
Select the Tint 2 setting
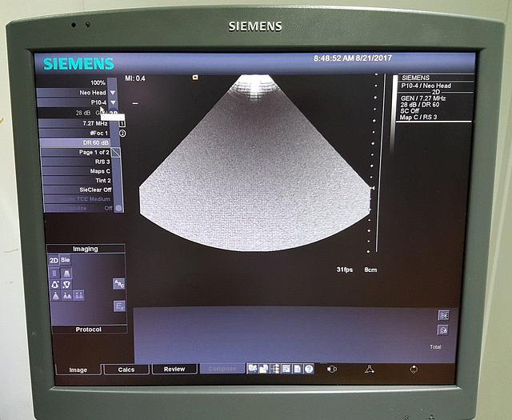[77, 180]
